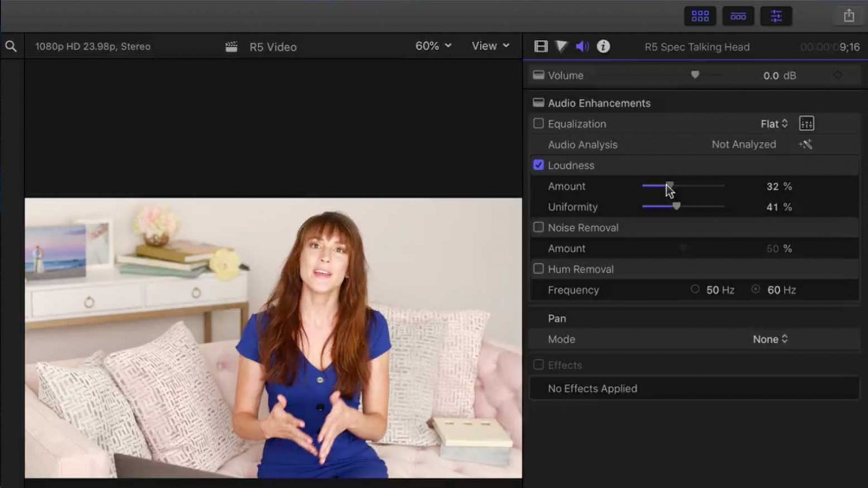This screenshot has height=488, width=868.
Task: Run audio analysis with the magic wand icon
Action: point(806,144)
